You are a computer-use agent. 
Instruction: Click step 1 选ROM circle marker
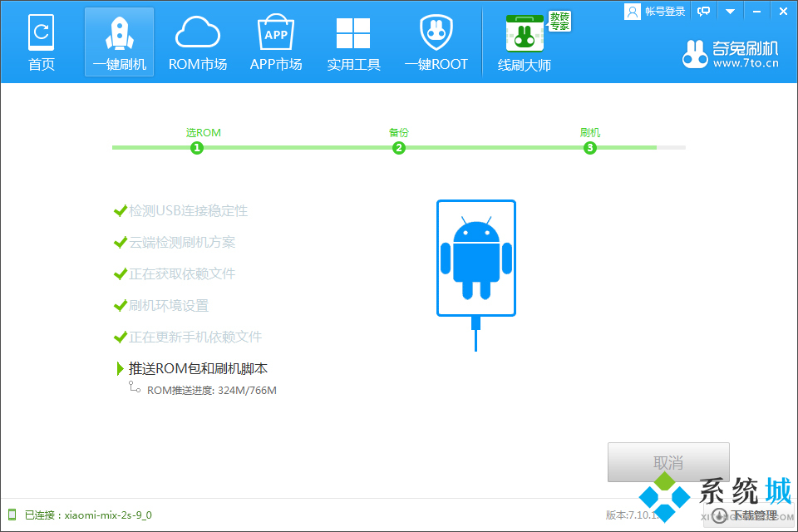click(197, 148)
